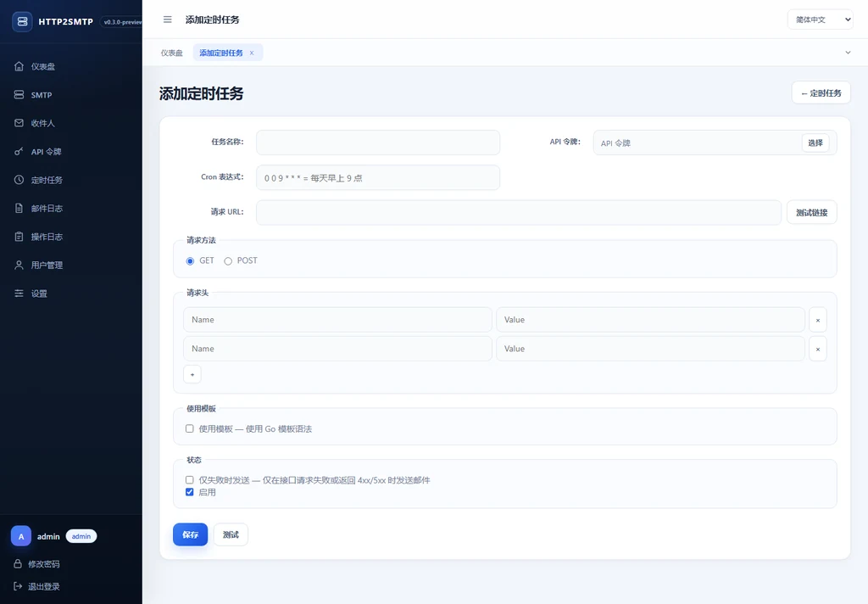Enable the 使用模板 checkbox
868x604 pixels.
click(x=189, y=428)
